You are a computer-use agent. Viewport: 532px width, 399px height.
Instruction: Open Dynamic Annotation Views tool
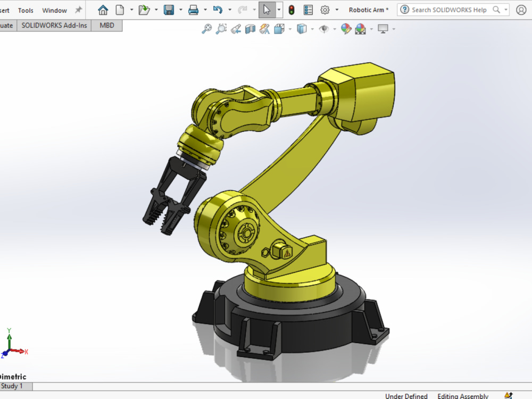264,29
